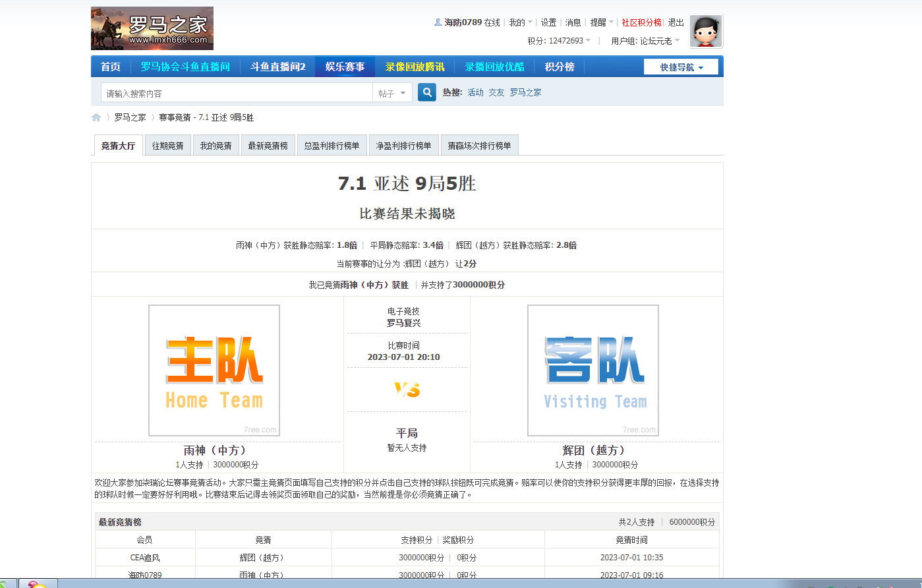Viewport: 922px width, 588px height.
Task: Click the 客队 Visiting Team image
Action: [x=593, y=370]
